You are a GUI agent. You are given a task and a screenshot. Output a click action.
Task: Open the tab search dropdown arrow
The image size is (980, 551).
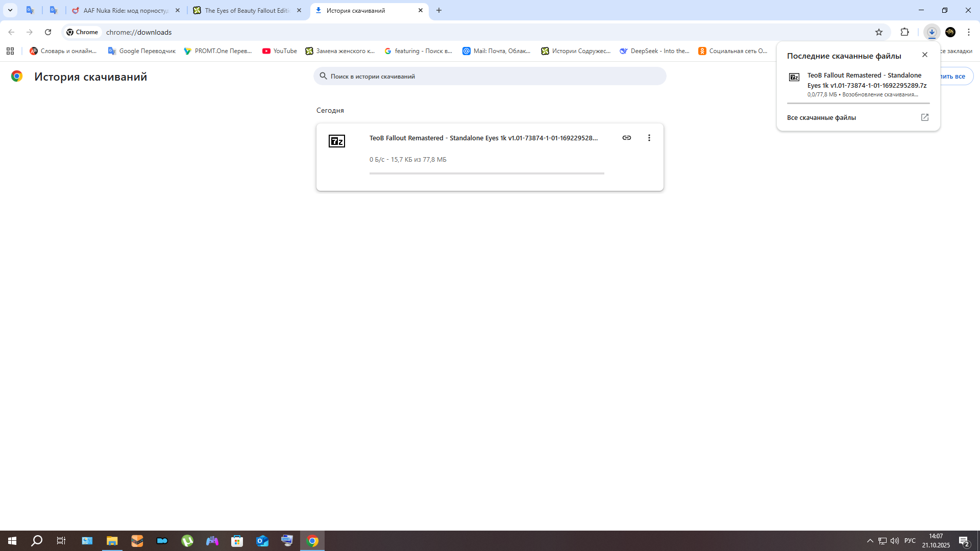pos(10,10)
